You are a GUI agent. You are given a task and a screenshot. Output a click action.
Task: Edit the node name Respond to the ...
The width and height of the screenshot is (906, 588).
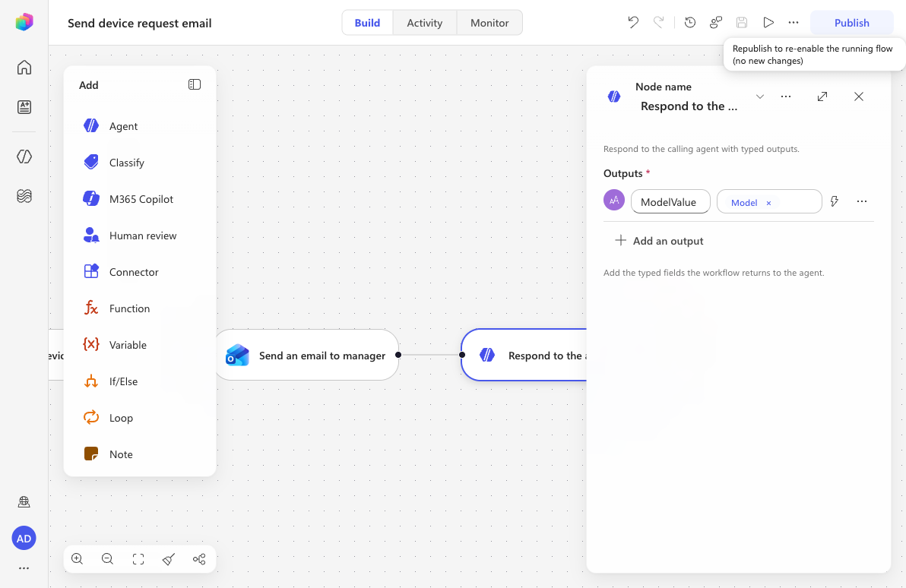tap(689, 106)
